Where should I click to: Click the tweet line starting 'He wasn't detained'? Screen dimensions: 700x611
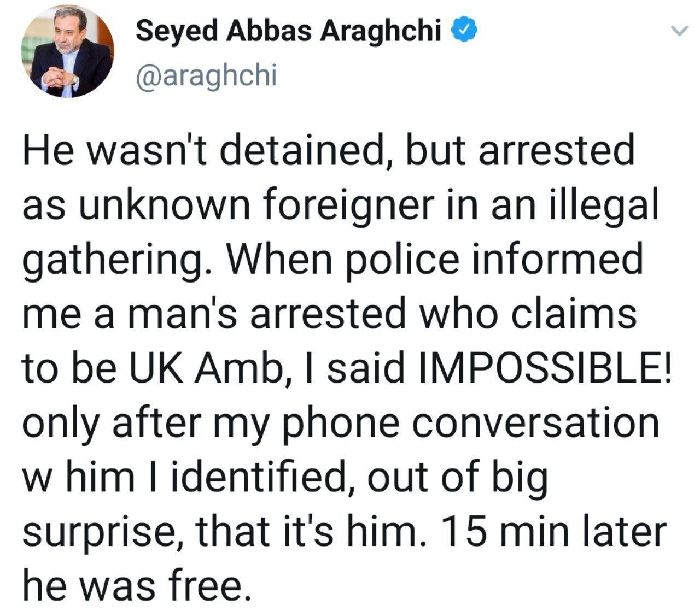pos(329,151)
